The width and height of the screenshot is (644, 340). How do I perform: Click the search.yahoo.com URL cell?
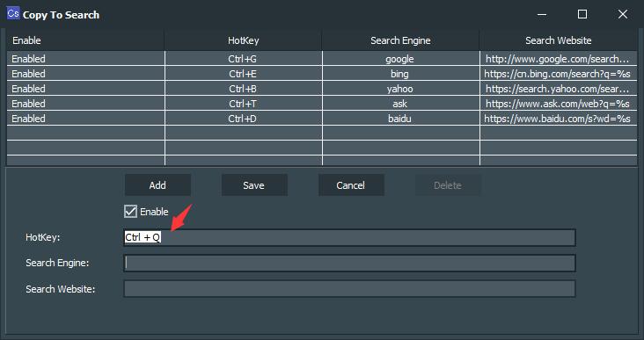coord(558,89)
